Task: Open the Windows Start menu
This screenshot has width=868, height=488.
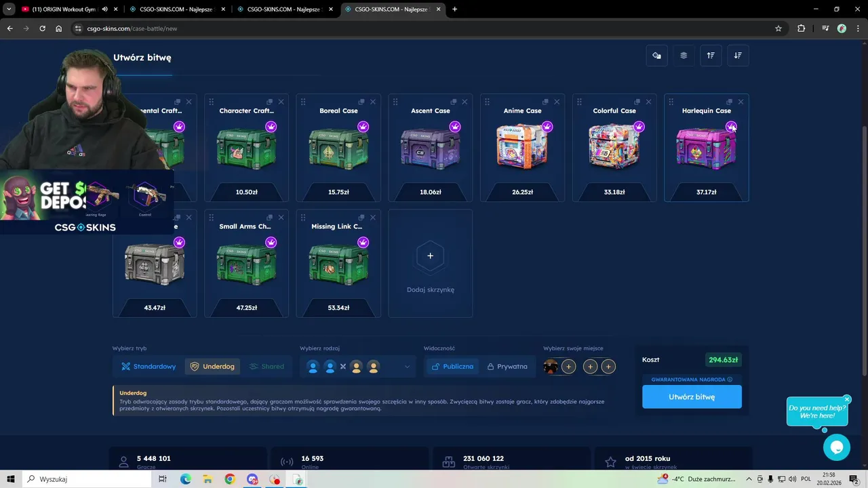Action: tap(10, 479)
